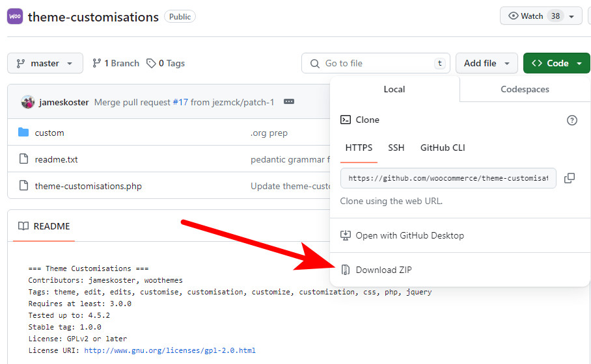Click the Go to file search icon
591x364 pixels.
point(315,63)
